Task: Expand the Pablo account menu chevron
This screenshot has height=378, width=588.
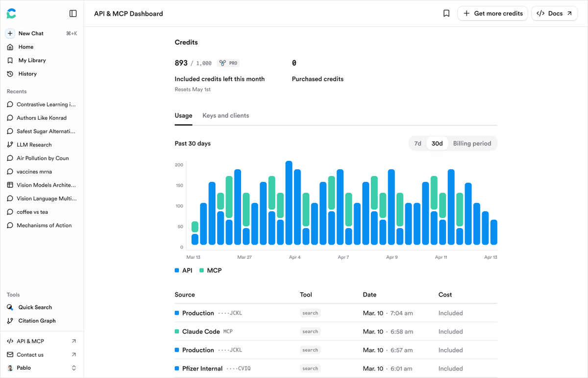Action: [74, 368]
